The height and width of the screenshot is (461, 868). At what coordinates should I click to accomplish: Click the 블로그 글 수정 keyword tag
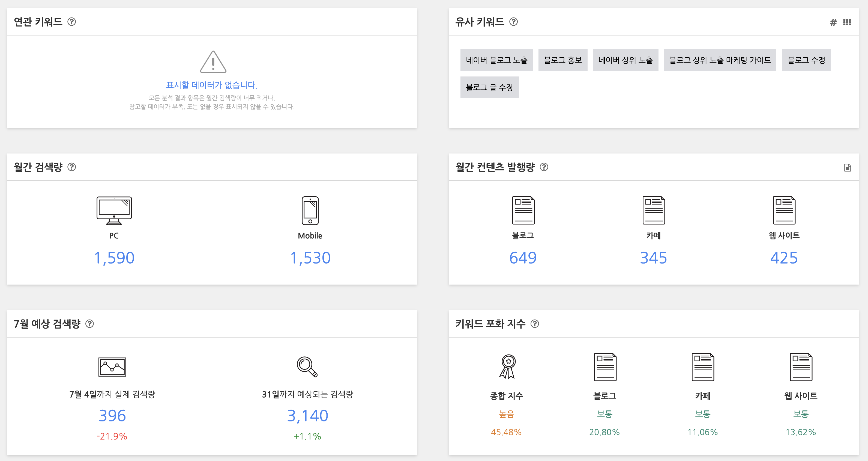click(x=489, y=87)
